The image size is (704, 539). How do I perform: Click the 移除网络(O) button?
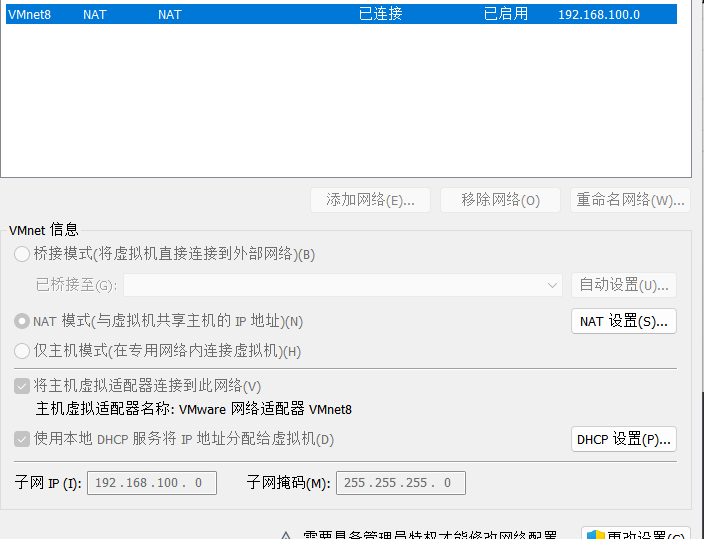(500, 200)
